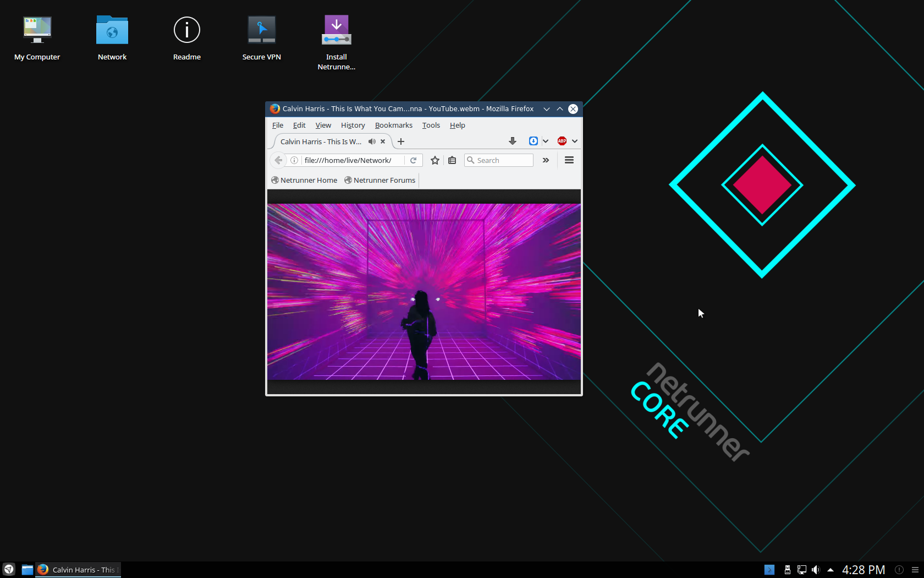
Task: Expand the Adblock Plus dropdown arrow
Action: (x=575, y=141)
